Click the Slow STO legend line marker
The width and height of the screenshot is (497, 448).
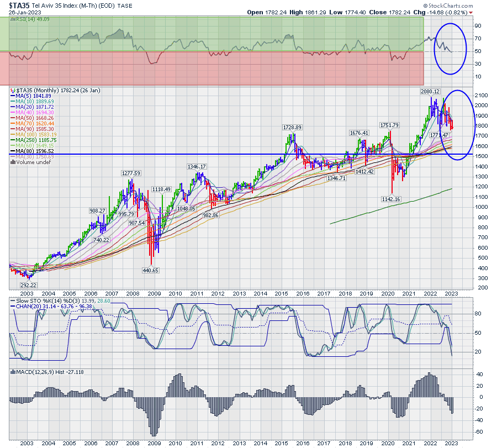click(14, 300)
